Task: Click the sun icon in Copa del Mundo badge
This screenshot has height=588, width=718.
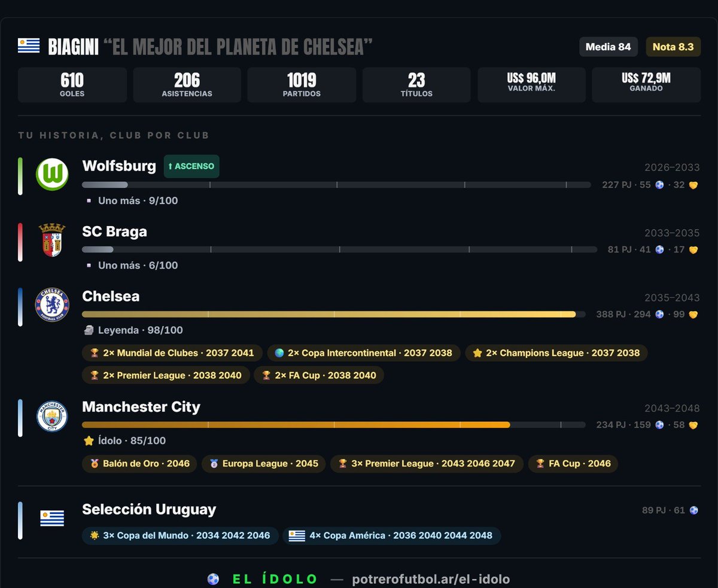Action: click(95, 535)
